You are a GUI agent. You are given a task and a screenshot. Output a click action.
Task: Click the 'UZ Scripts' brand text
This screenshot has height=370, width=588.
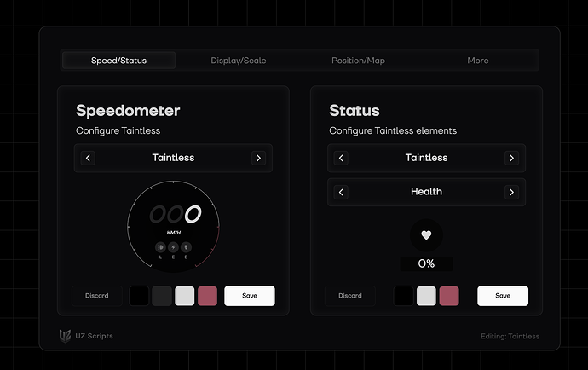click(x=94, y=336)
